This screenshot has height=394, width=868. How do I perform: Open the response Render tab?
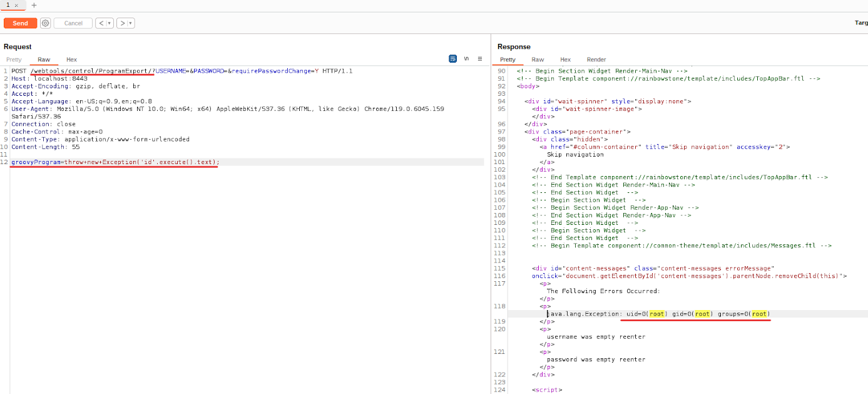coord(596,60)
